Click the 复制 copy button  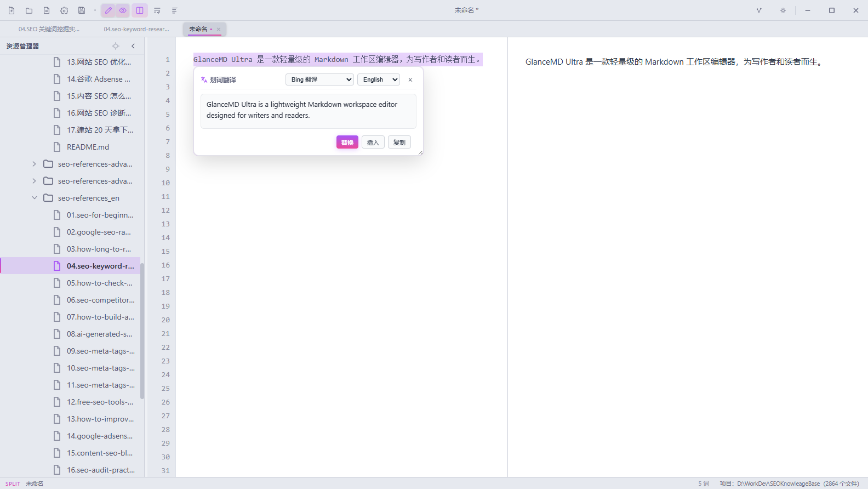(x=399, y=143)
